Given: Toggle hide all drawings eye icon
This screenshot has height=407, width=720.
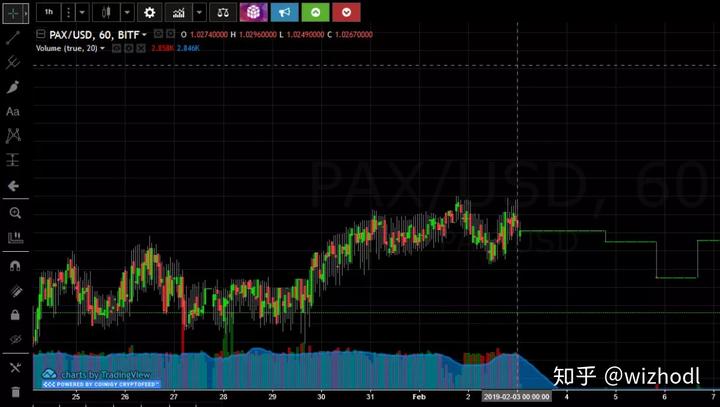Looking at the screenshot, I should pos(14,340).
